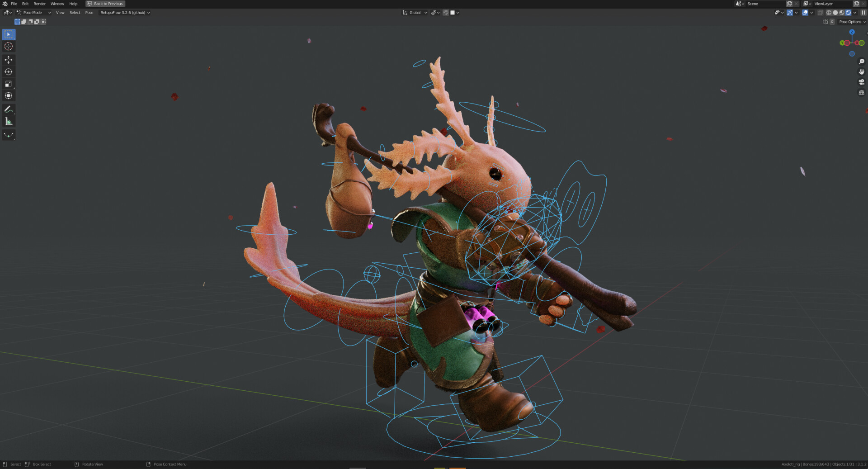Switch to Rendered viewport shading

(x=849, y=13)
